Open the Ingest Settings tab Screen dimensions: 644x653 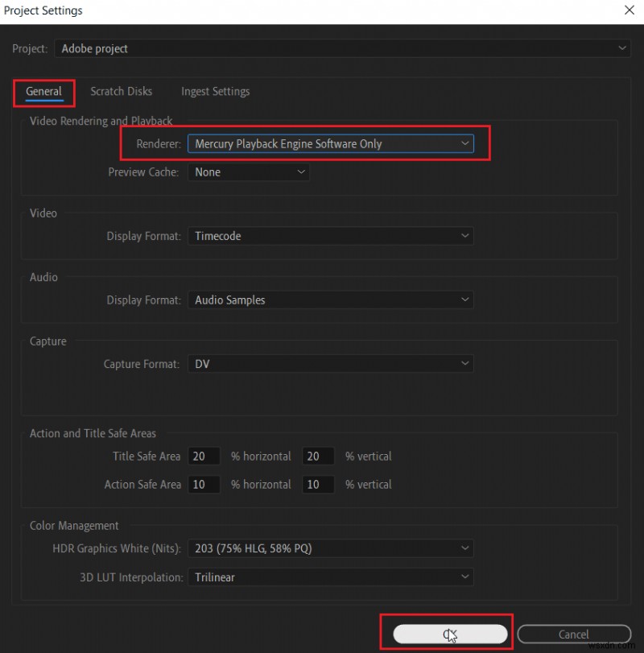[x=215, y=91]
